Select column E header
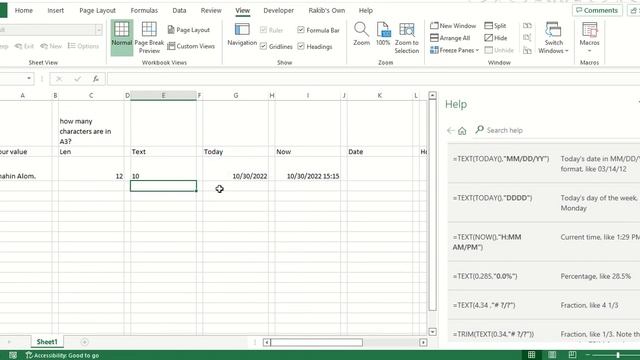640x360 pixels. (x=163, y=96)
